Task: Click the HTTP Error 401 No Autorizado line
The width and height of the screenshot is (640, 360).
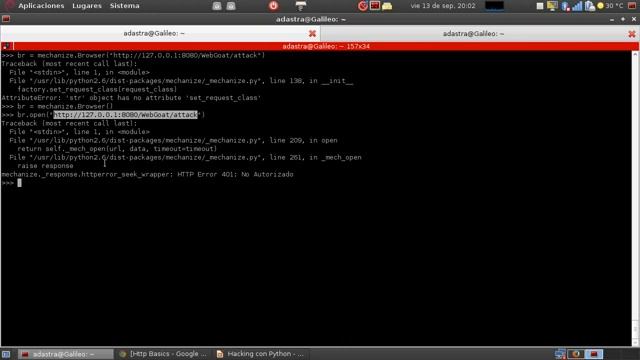Action: [147, 174]
